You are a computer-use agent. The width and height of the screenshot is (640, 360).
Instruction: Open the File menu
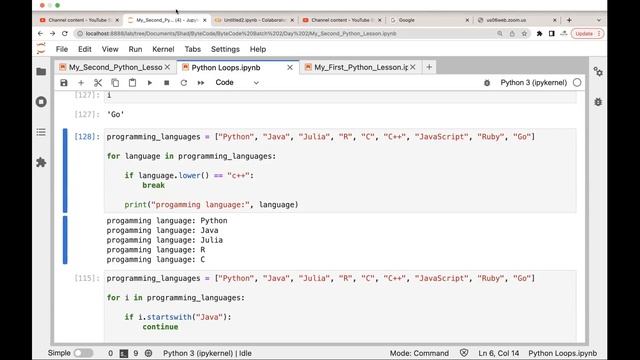tap(62, 49)
